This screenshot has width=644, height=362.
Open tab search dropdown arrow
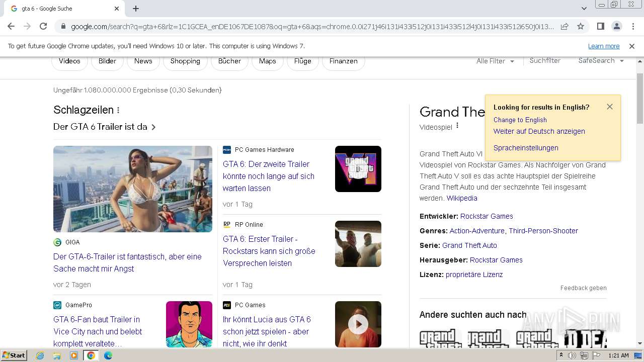(584, 9)
